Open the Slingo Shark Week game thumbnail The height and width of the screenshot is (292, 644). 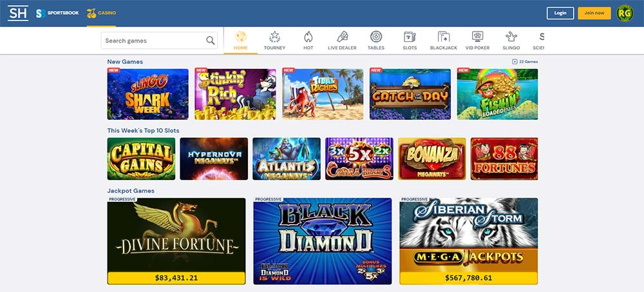(x=148, y=94)
